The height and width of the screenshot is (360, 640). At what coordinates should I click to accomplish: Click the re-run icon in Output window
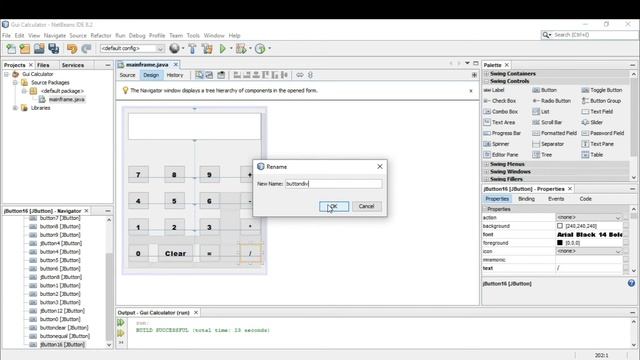tap(121, 323)
